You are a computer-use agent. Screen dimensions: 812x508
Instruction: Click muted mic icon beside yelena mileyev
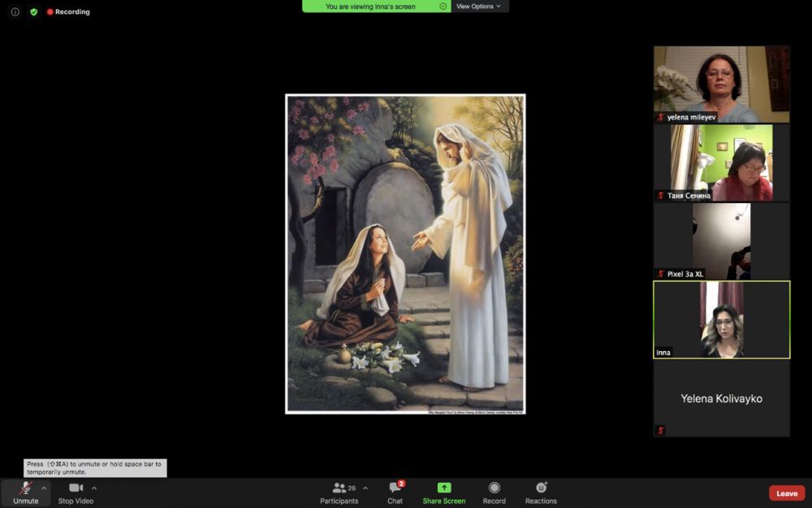(x=660, y=117)
